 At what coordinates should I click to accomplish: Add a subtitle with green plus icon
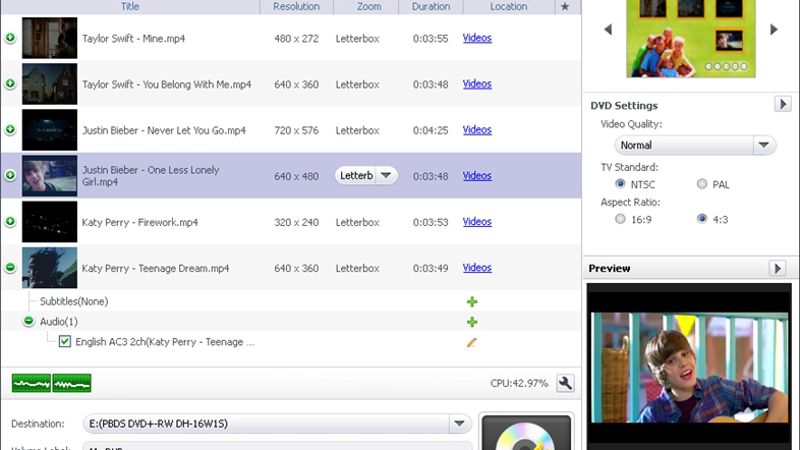[x=472, y=302]
